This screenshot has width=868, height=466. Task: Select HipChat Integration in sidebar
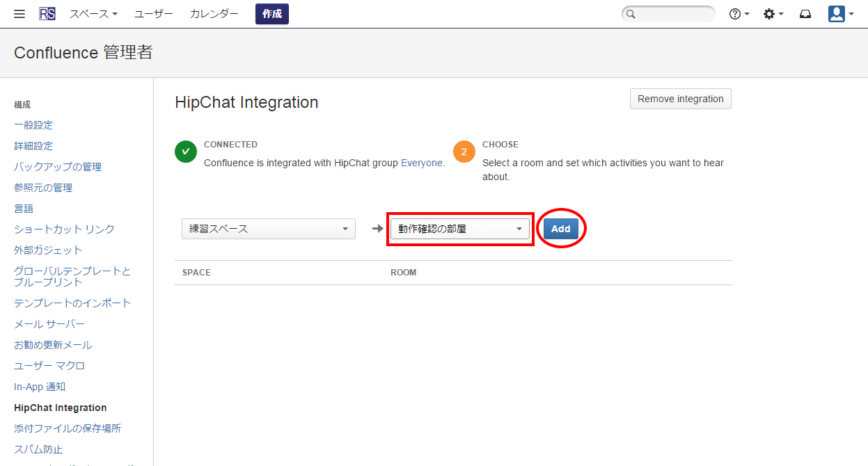61,408
